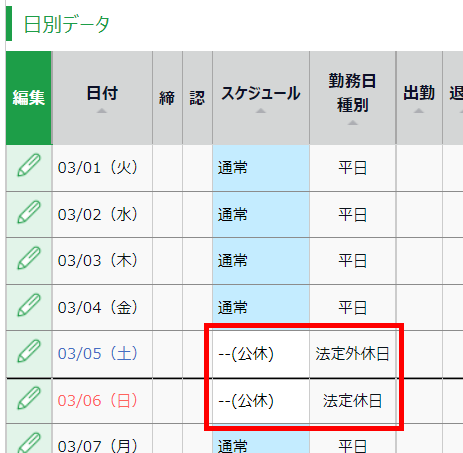Select the 法定休日 cell for Sunday

[353, 401]
